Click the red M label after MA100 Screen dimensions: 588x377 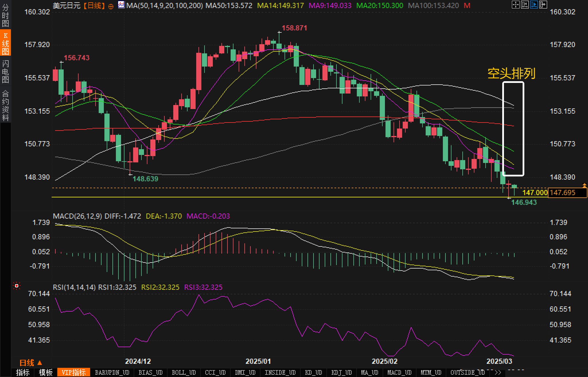tap(467, 5)
